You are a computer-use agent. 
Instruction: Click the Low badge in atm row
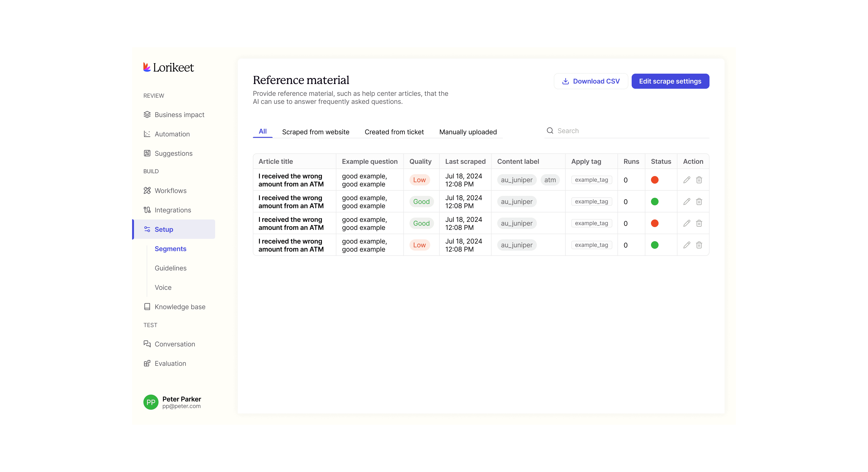tap(420, 180)
